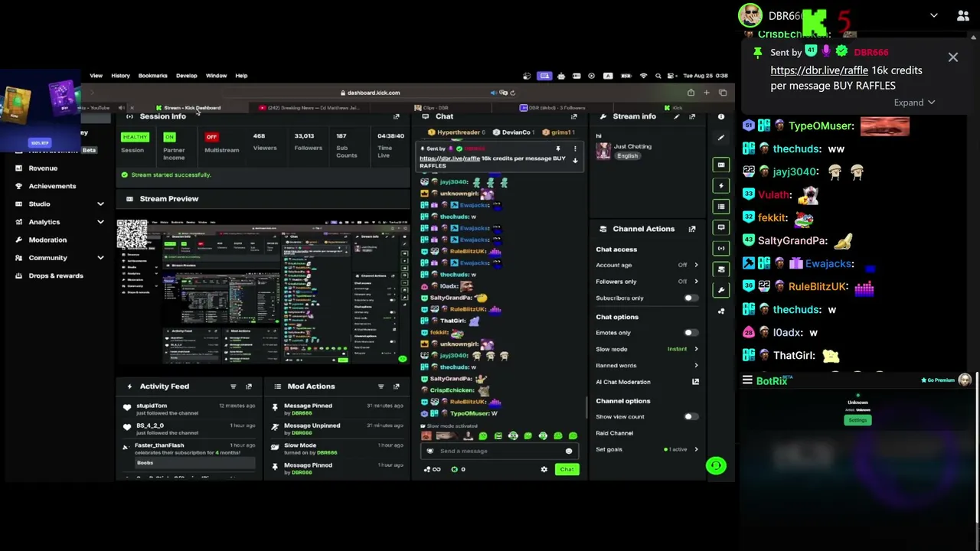The width and height of the screenshot is (980, 551).
Task: Toggle Subscribers only chat
Action: pos(690,298)
